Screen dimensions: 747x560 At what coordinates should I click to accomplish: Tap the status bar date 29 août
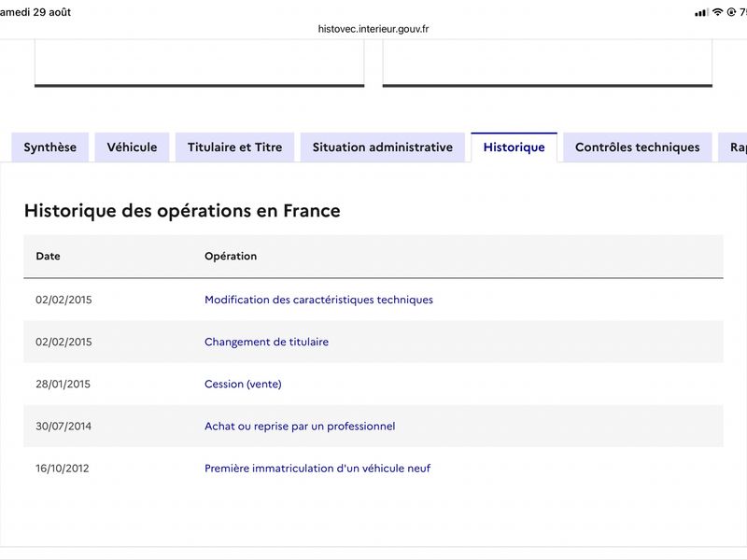coord(52,12)
